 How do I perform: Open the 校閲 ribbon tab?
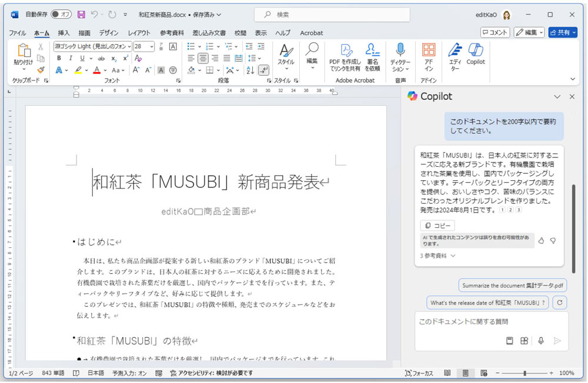point(240,33)
